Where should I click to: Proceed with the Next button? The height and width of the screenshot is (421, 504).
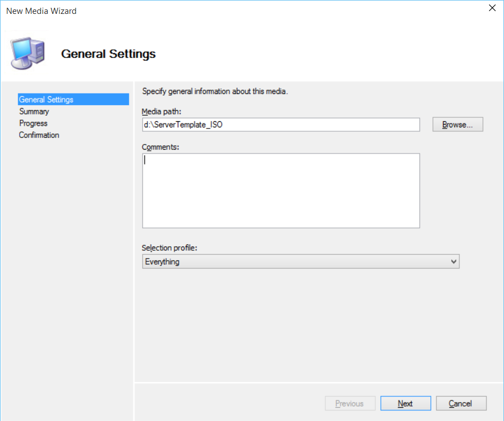coord(405,403)
